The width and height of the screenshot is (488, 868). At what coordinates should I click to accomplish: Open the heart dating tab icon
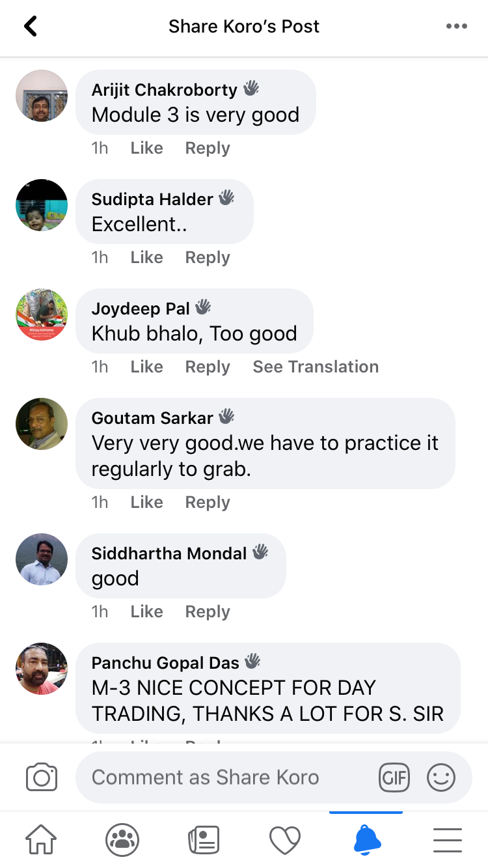(285, 840)
